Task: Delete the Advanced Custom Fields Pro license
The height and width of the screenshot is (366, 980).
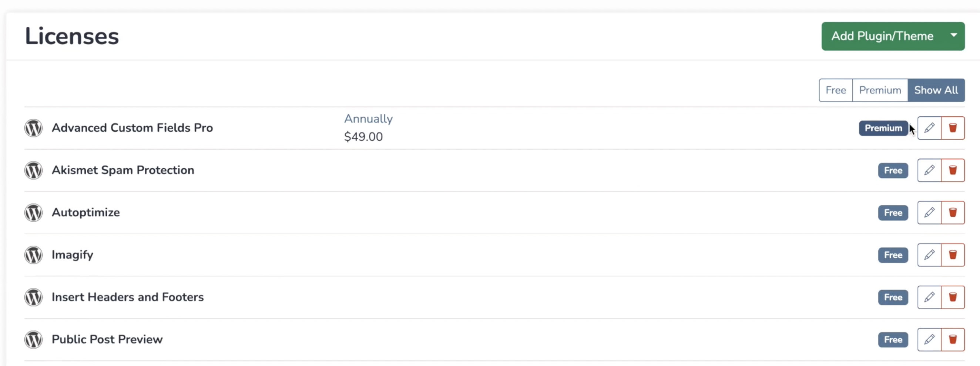Action: tap(953, 128)
